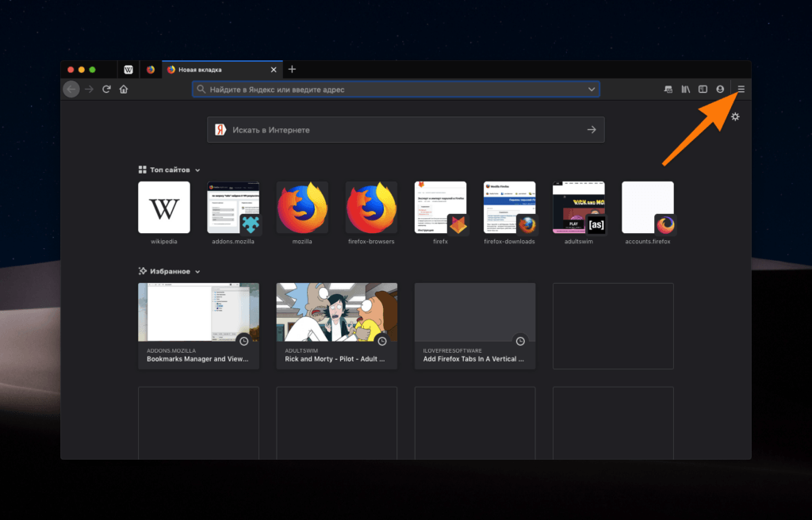The height and width of the screenshot is (520, 812).
Task: Select the Новая вкладка tab
Action: (x=223, y=70)
